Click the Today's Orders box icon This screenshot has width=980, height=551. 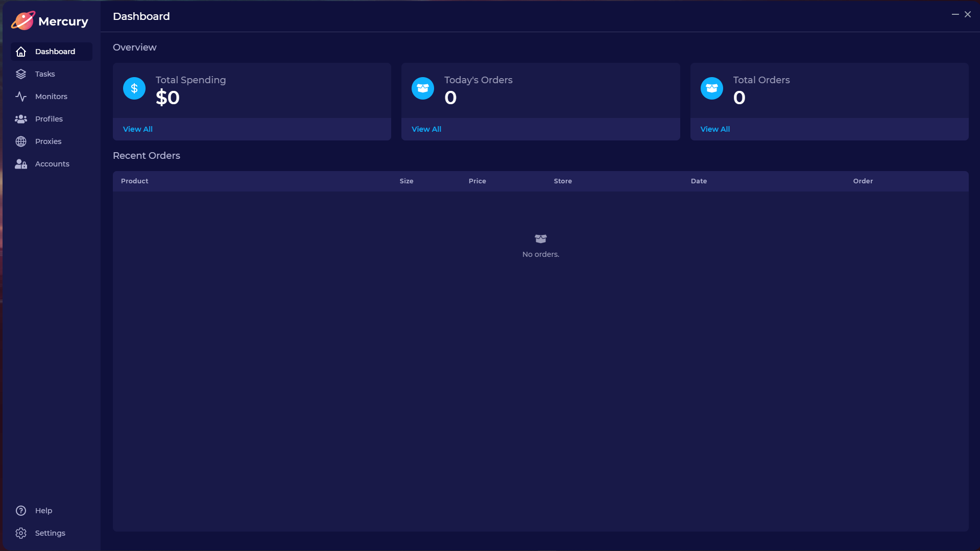click(423, 88)
